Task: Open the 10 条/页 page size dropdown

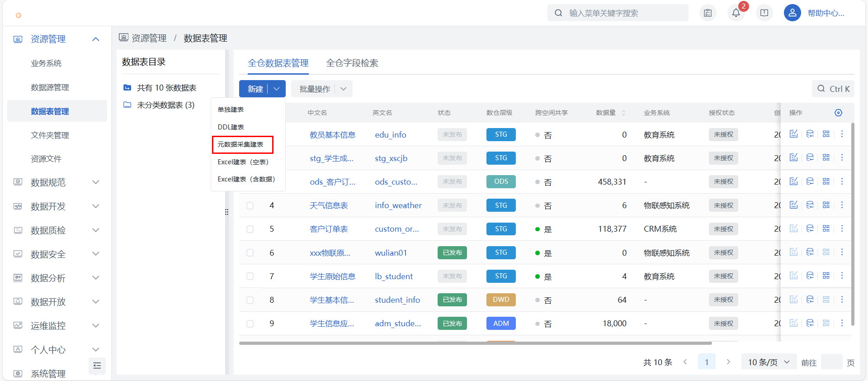Action: (x=769, y=362)
